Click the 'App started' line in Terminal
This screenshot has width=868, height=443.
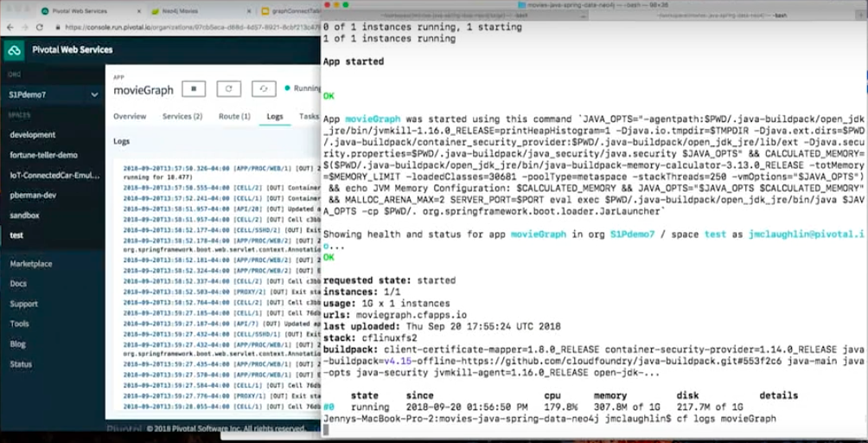coord(354,61)
